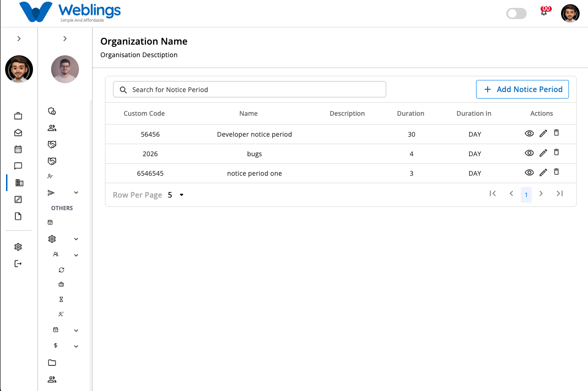This screenshot has width=588, height=391.
Task: Delete the bugs notice period
Action: [x=556, y=152]
